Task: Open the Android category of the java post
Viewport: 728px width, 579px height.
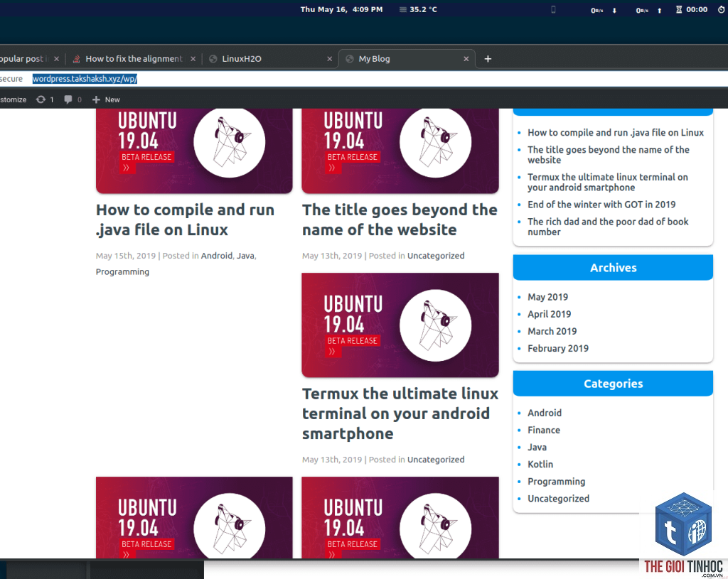Action: click(216, 256)
